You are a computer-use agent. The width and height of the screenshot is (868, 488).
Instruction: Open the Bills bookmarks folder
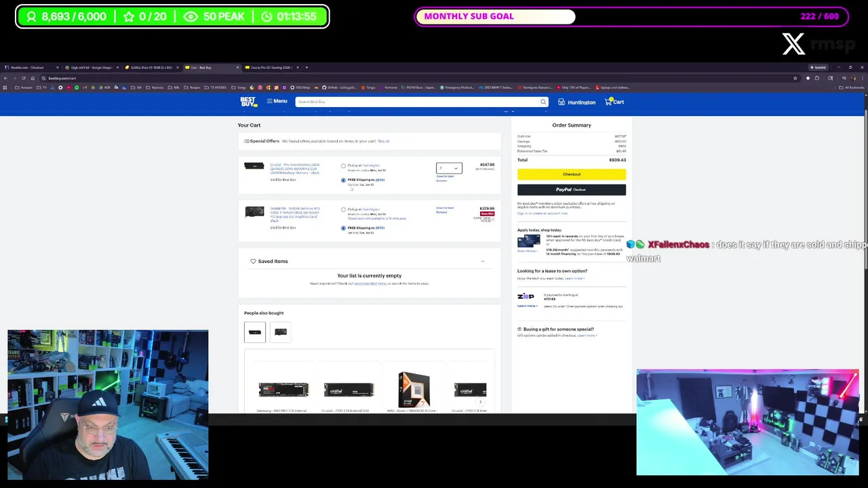(x=173, y=87)
